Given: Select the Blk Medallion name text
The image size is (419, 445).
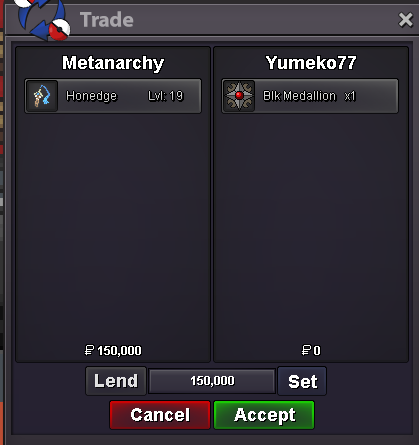Looking at the screenshot, I should pos(299,96).
